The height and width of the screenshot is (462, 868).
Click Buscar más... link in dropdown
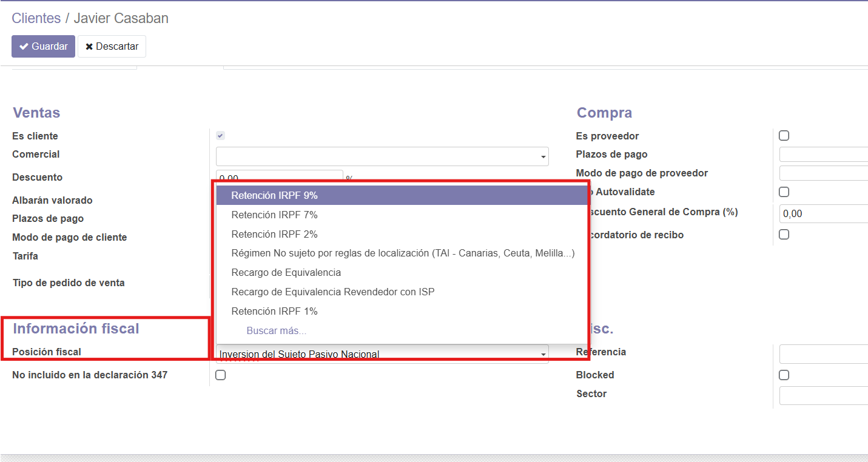click(277, 330)
